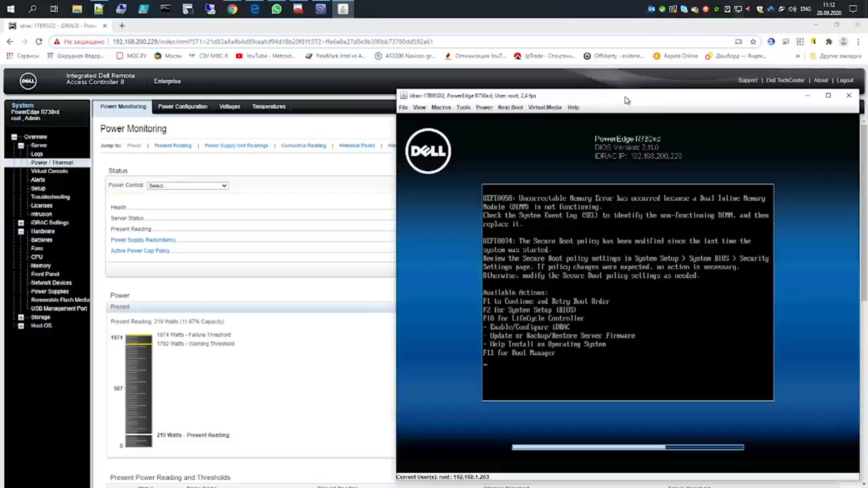Switch to the Power Configuration tab
The image size is (868, 488).
coord(183,106)
